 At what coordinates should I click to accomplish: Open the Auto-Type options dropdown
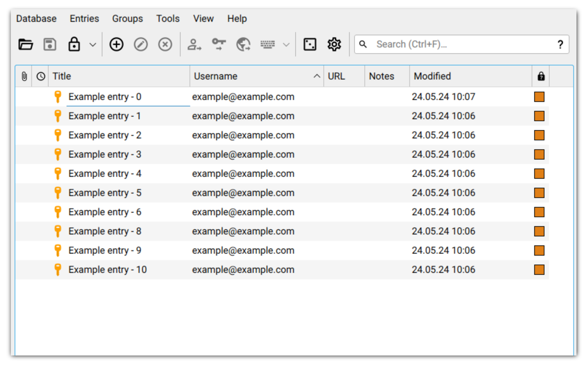coord(286,44)
